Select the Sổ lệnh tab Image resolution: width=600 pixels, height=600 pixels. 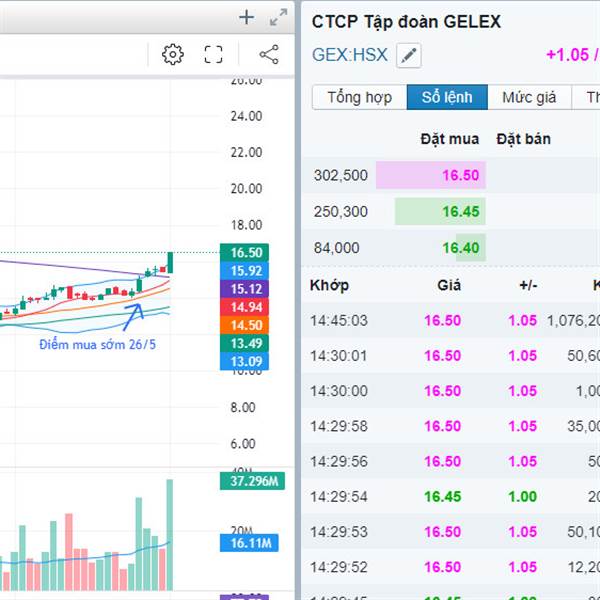[x=447, y=97]
